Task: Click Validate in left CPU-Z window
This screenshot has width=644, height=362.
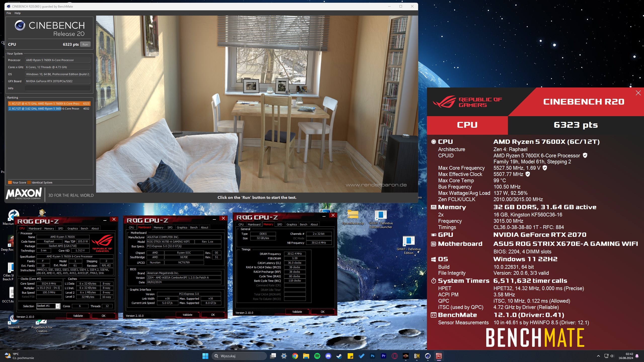Action: coord(78,316)
